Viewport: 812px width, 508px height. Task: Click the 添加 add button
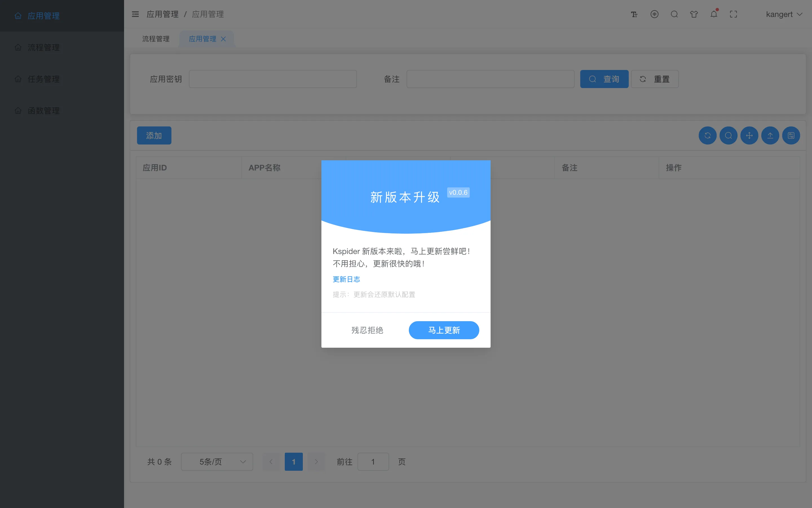coord(154,135)
